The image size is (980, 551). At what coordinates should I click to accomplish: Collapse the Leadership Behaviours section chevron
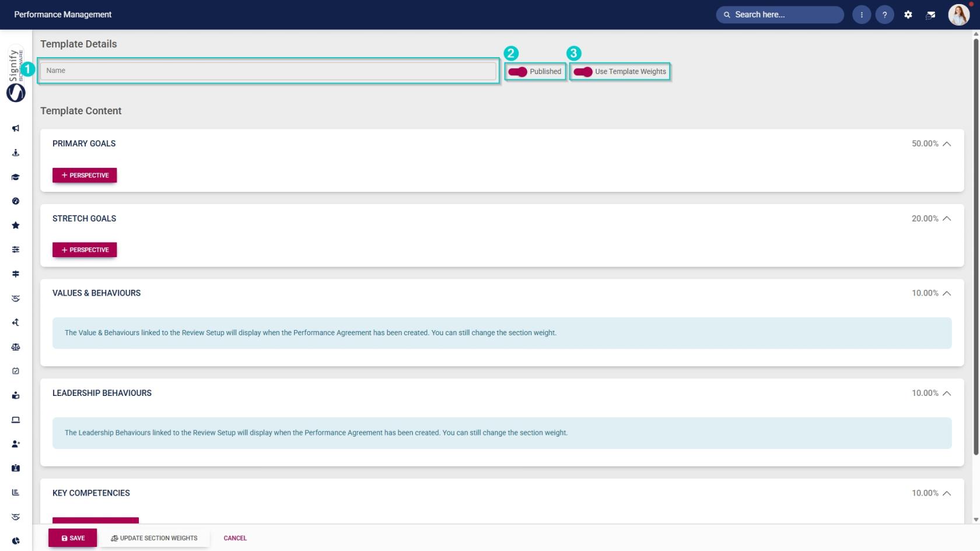[x=947, y=394]
